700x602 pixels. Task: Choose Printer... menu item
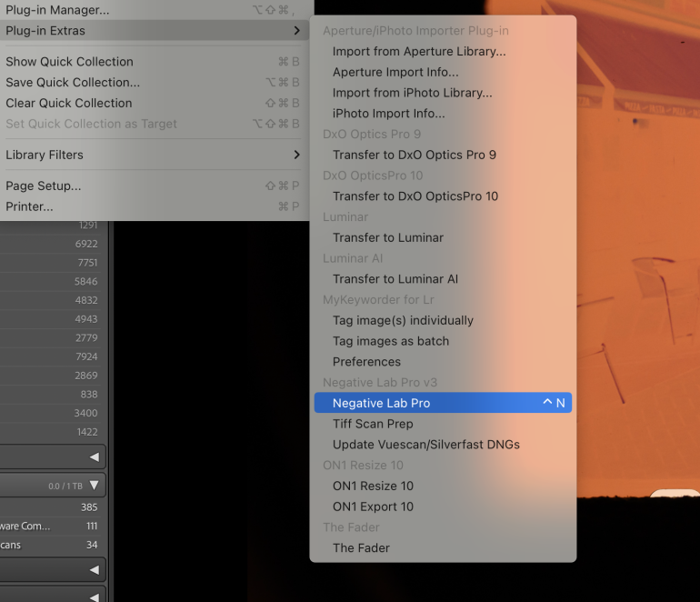click(155, 206)
